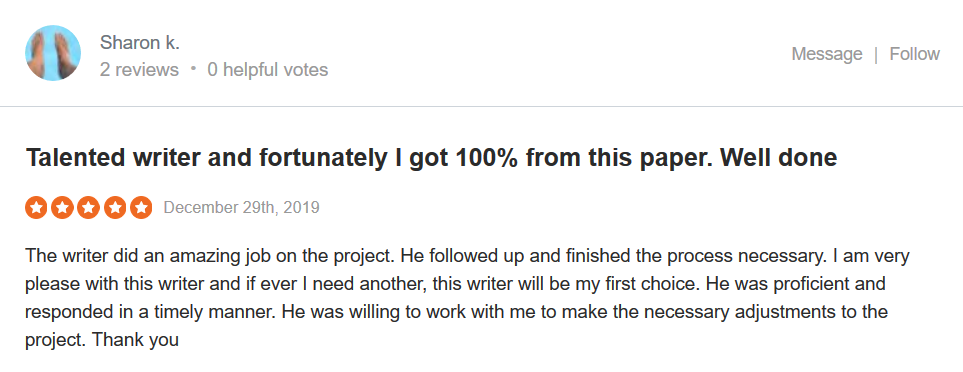View Sharon's 2 reviews
The height and width of the screenshot is (372, 963).
pyautogui.click(x=139, y=70)
